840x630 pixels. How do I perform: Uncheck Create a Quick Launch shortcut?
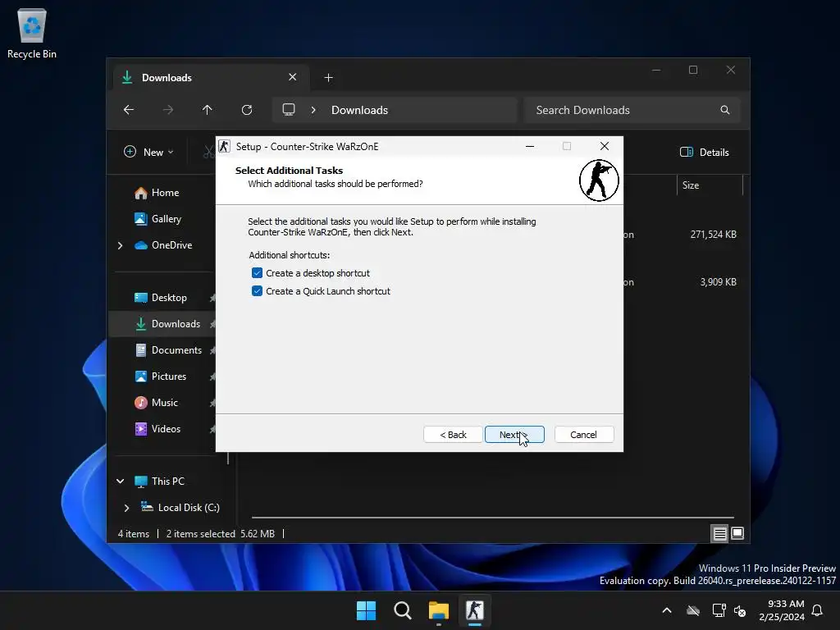(257, 291)
